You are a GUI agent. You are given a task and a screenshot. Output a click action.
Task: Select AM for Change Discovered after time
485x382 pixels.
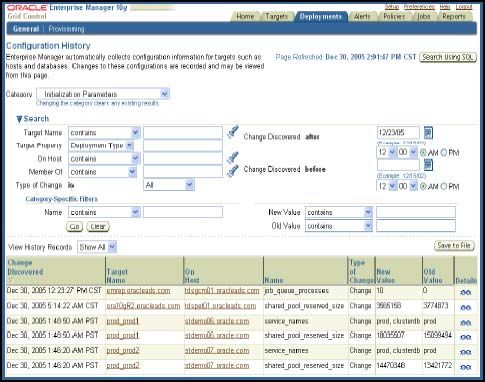click(423, 153)
